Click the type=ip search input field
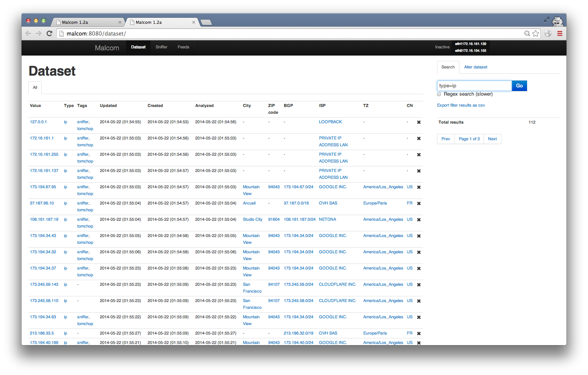The height and width of the screenshot is (375, 588). [x=474, y=85]
